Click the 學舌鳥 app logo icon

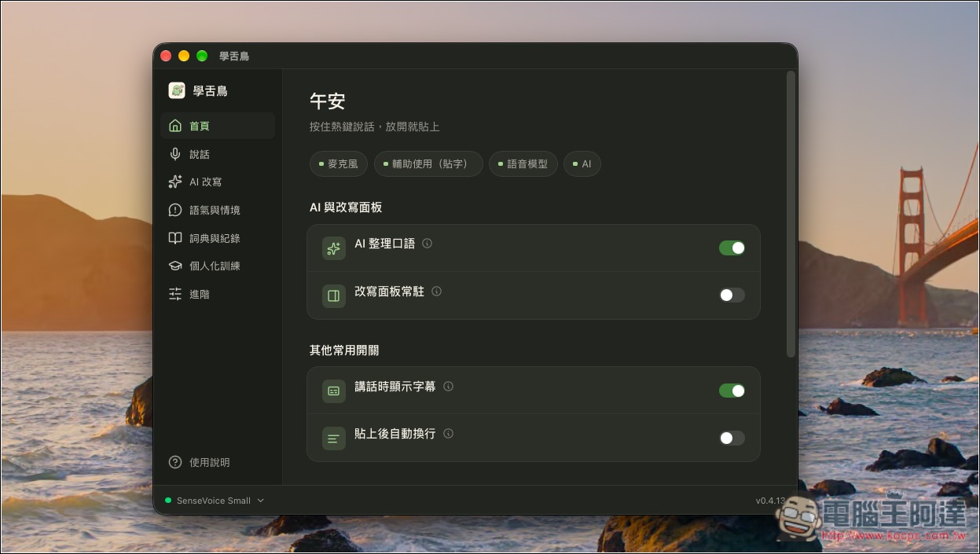pyautogui.click(x=177, y=90)
